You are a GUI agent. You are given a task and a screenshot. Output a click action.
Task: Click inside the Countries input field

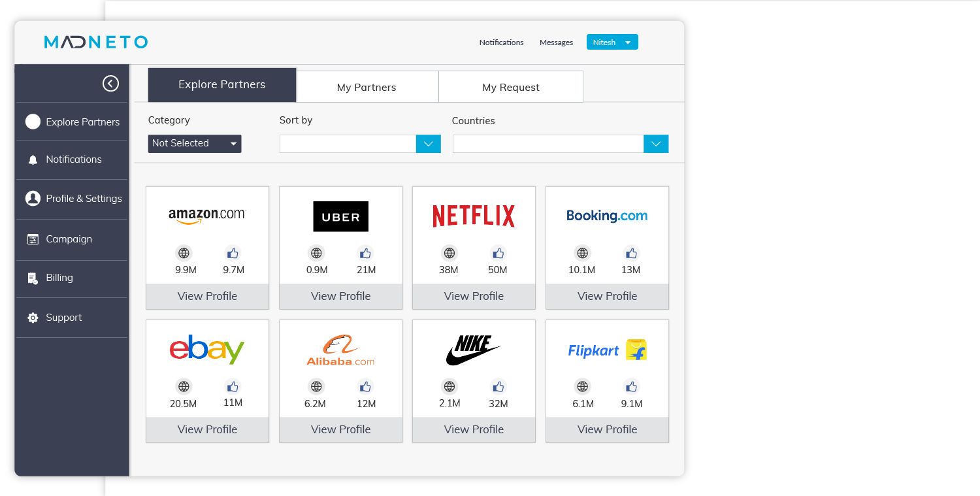pyautogui.click(x=548, y=144)
